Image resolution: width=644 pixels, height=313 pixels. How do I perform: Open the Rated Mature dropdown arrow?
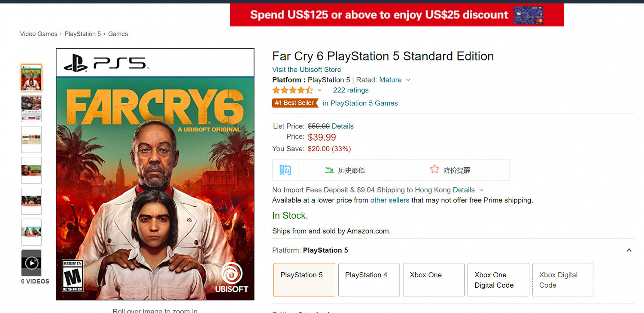(408, 80)
